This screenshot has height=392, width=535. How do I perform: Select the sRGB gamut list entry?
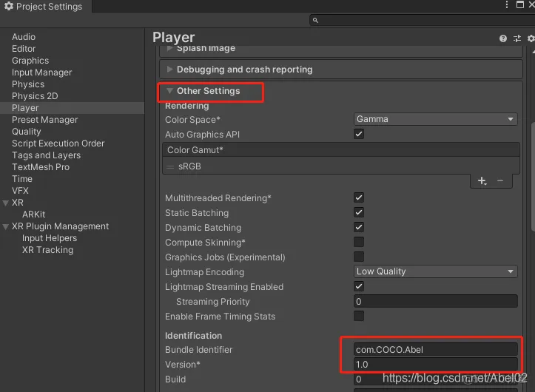341,166
